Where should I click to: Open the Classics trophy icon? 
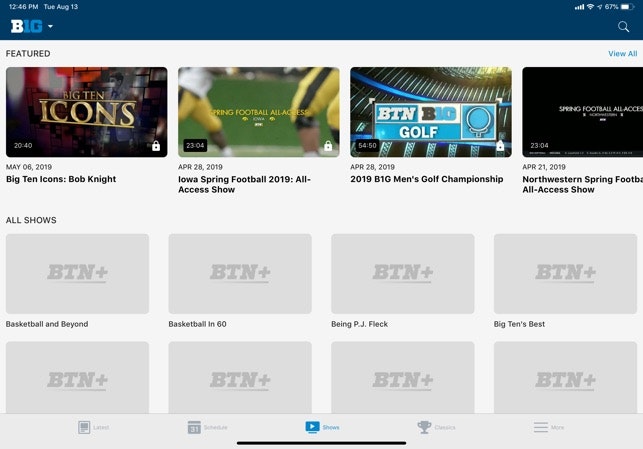click(424, 427)
